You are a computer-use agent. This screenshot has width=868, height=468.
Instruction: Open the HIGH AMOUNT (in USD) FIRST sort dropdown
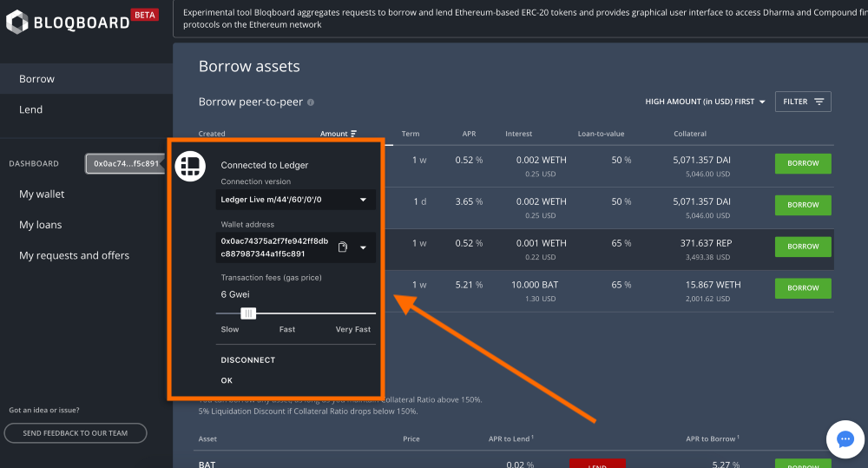pos(705,102)
